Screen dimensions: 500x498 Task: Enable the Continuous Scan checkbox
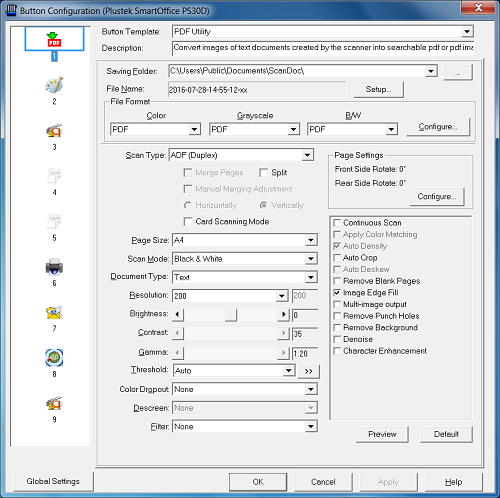coord(337,223)
